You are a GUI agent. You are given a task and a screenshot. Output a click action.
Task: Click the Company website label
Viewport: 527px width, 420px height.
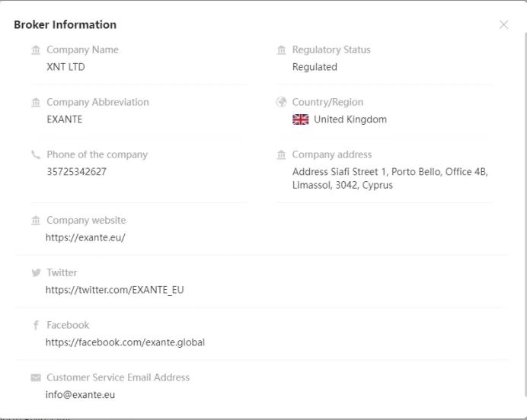click(86, 220)
